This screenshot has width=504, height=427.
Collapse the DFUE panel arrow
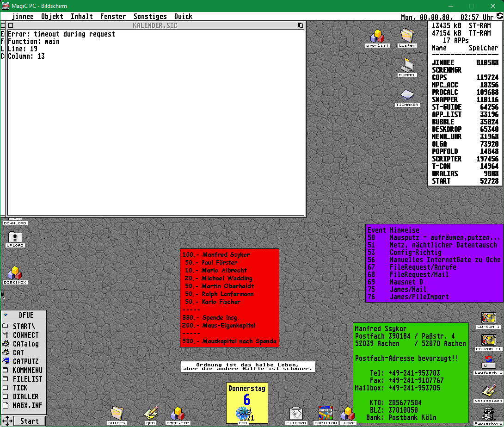pos(6,315)
